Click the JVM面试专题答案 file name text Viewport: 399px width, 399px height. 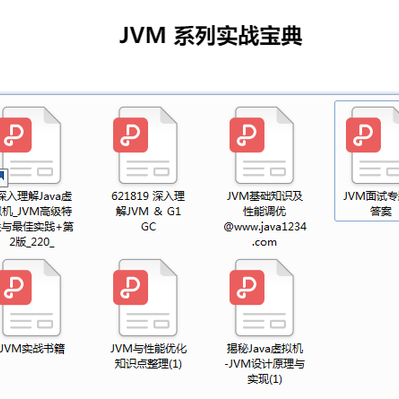(371, 203)
